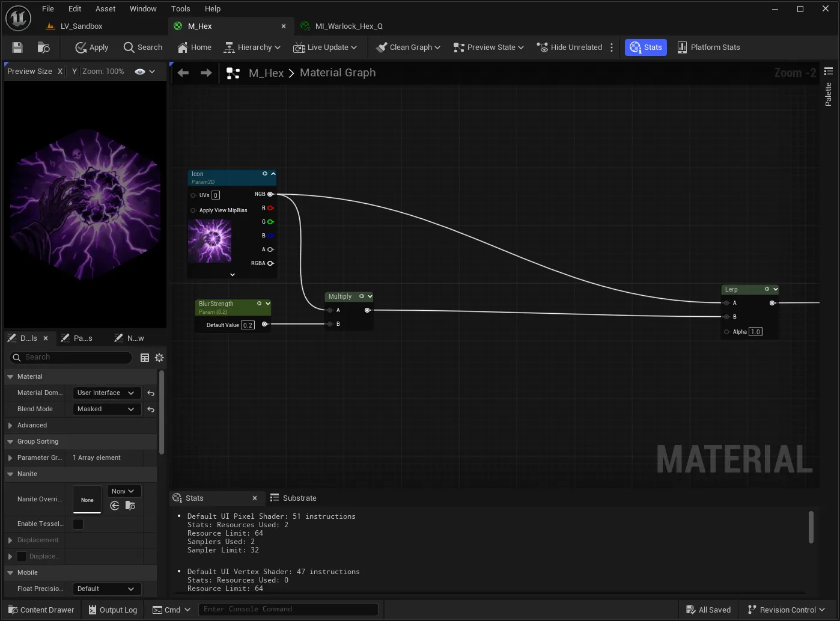Close the M_Hex tab

tap(284, 26)
